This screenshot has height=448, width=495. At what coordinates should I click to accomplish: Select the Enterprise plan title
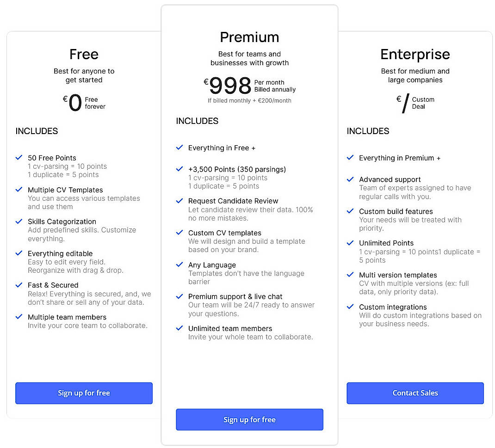point(415,54)
